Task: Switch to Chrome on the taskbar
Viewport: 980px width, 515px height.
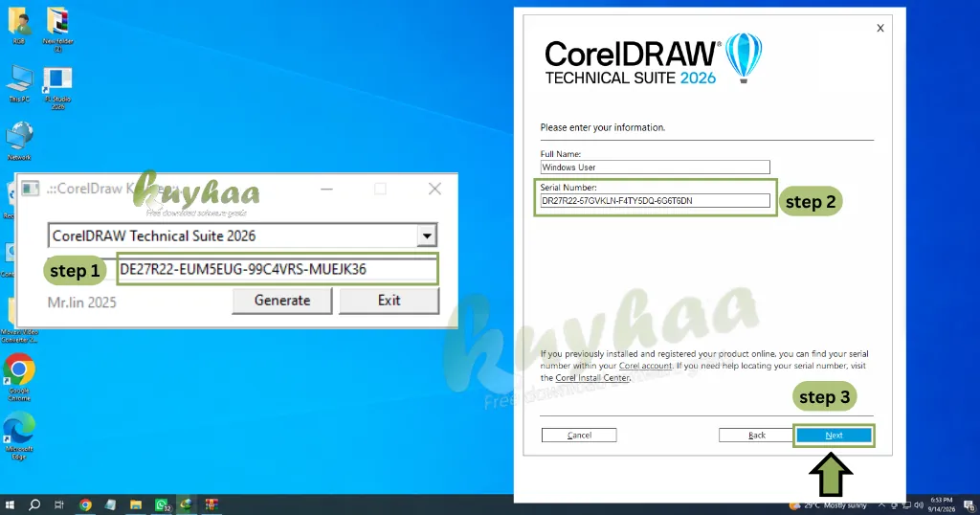Action: click(85, 504)
